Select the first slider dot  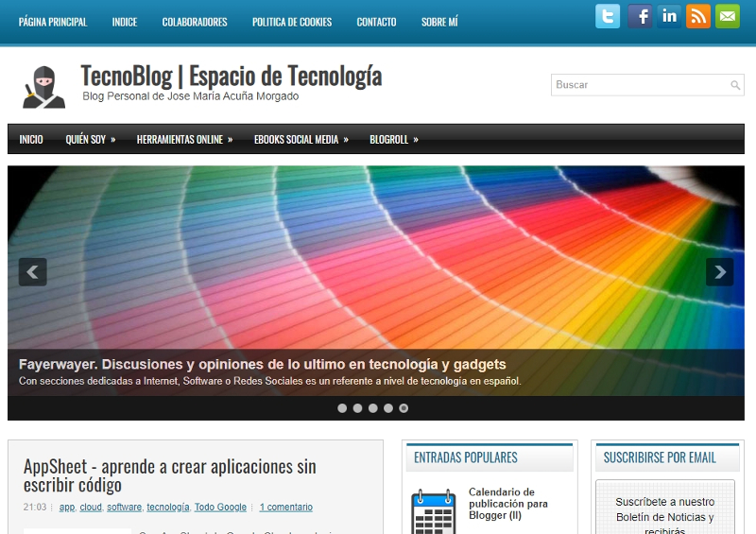[342, 408]
